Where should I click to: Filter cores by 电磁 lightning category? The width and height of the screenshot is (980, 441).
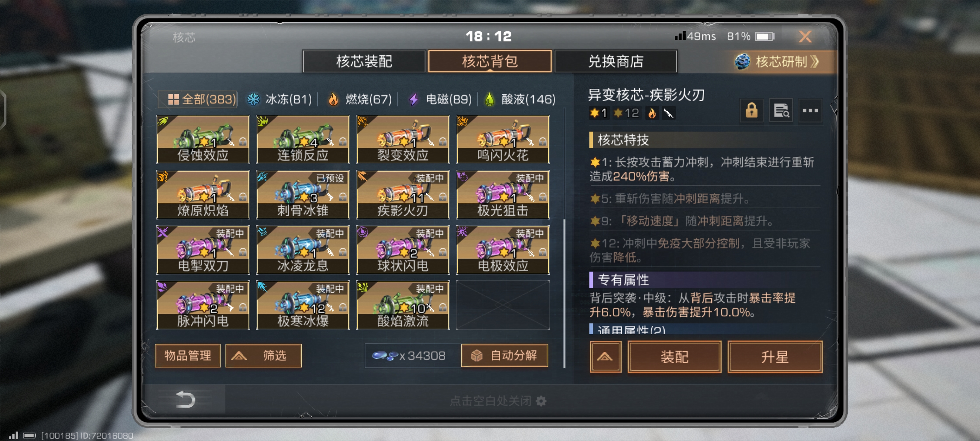tap(440, 99)
